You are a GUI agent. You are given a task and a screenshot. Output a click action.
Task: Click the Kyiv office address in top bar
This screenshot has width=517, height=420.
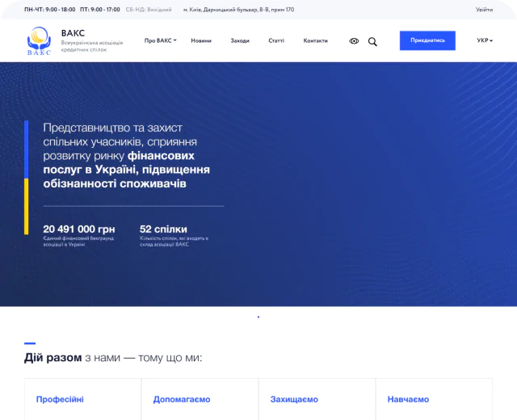click(238, 10)
